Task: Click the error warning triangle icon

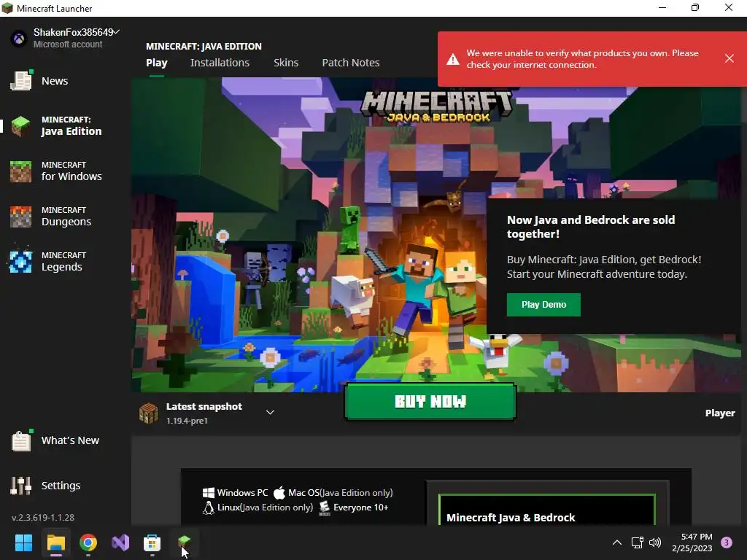Action: pyautogui.click(x=452, y=59)
